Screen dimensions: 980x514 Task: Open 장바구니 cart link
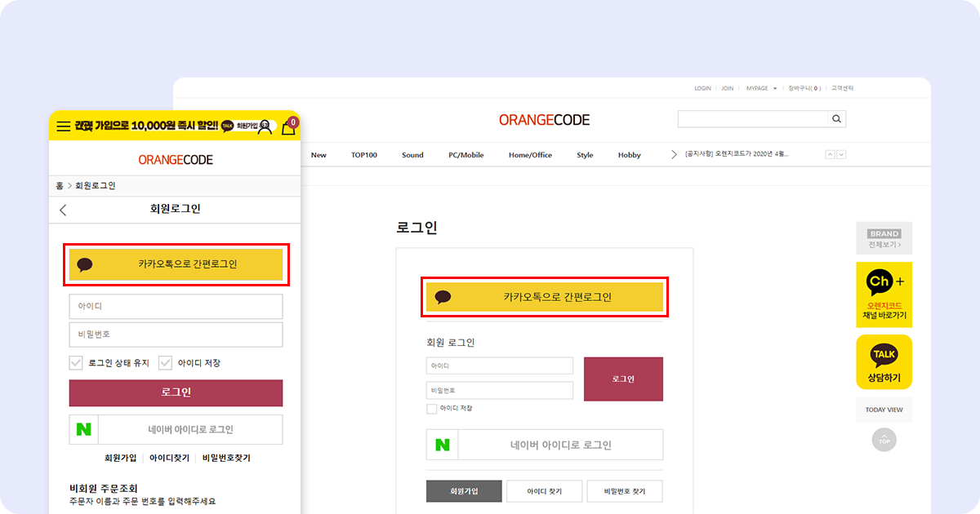click(804, 88)
